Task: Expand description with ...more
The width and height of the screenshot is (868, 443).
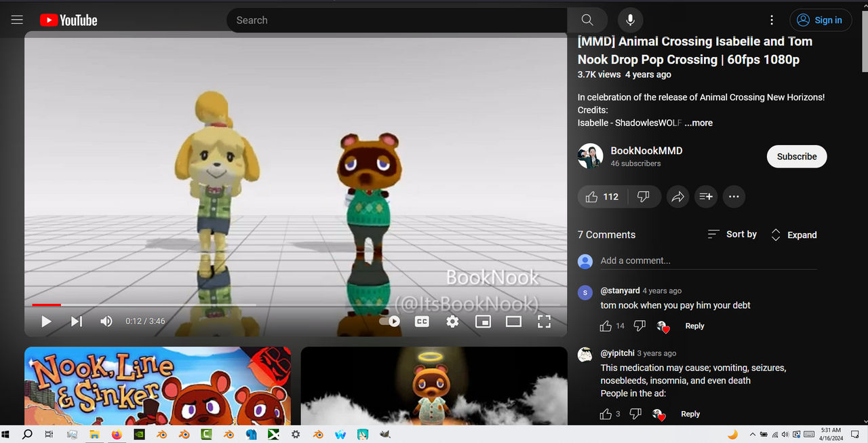Action: pos(698,123)
